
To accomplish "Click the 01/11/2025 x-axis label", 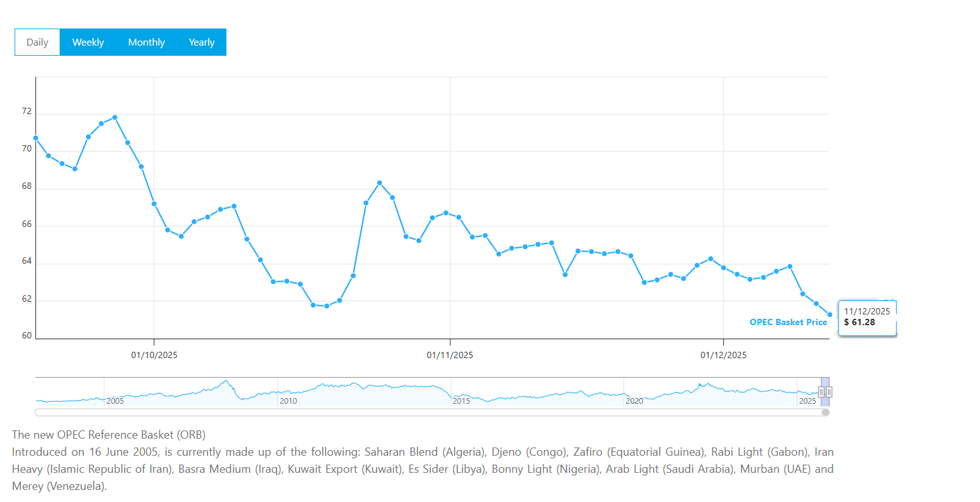I will [x=450, y=355].
